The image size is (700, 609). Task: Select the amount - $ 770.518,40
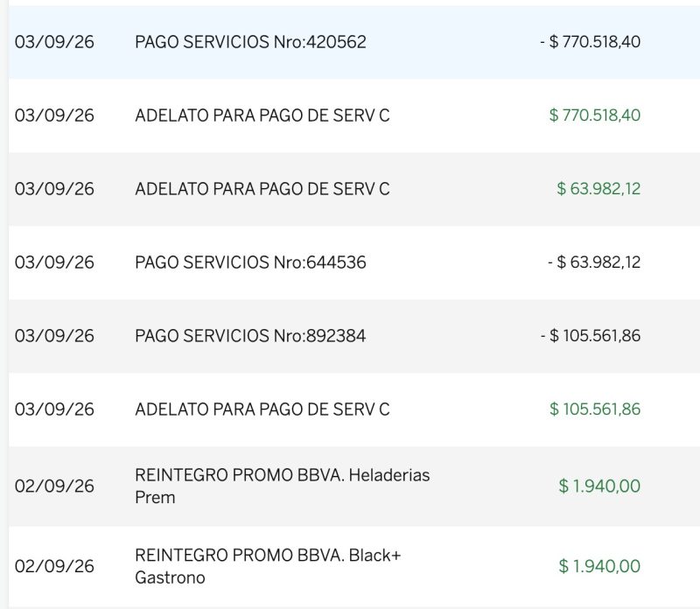point(590,42)
